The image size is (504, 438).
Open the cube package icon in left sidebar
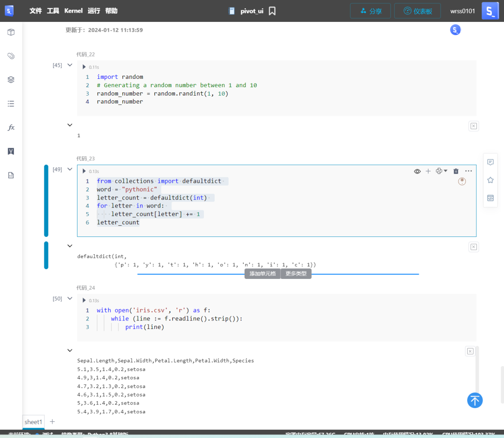click(x=11, y=32)
